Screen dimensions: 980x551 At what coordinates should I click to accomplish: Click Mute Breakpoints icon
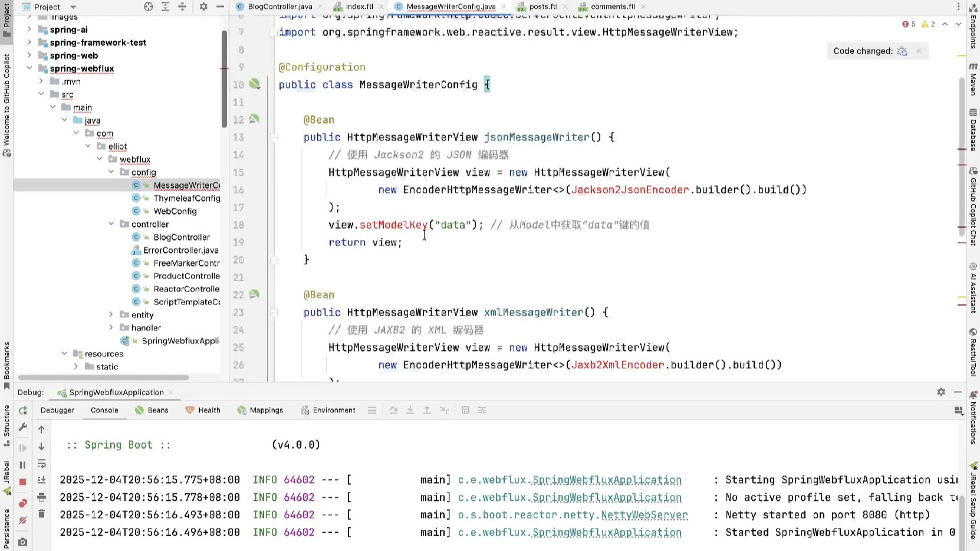pos(22,520)
